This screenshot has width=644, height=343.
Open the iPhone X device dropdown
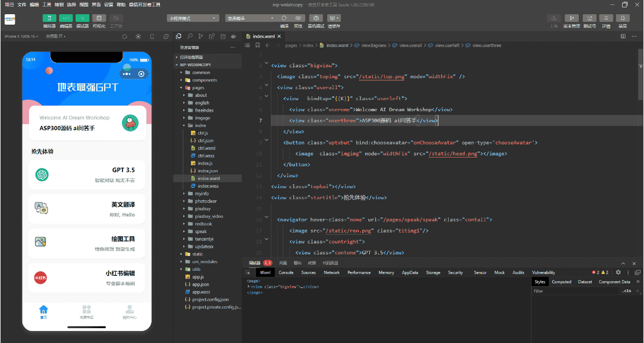[x=21, y=37]
